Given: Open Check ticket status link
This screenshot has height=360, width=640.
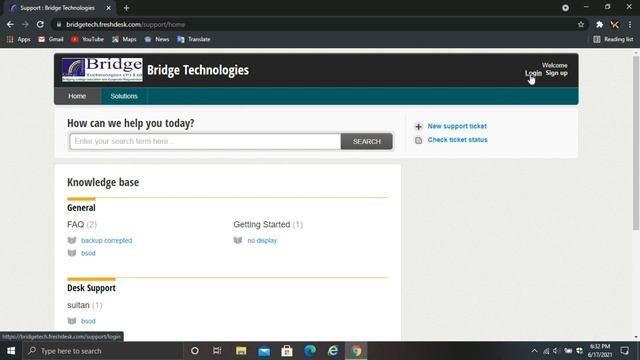Looking at the screenshot, I should pyautogui.click(x=458, y=140).
